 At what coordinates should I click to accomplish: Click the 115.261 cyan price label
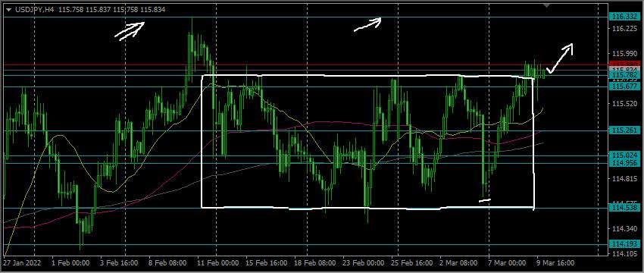click(x=623, y=130)
